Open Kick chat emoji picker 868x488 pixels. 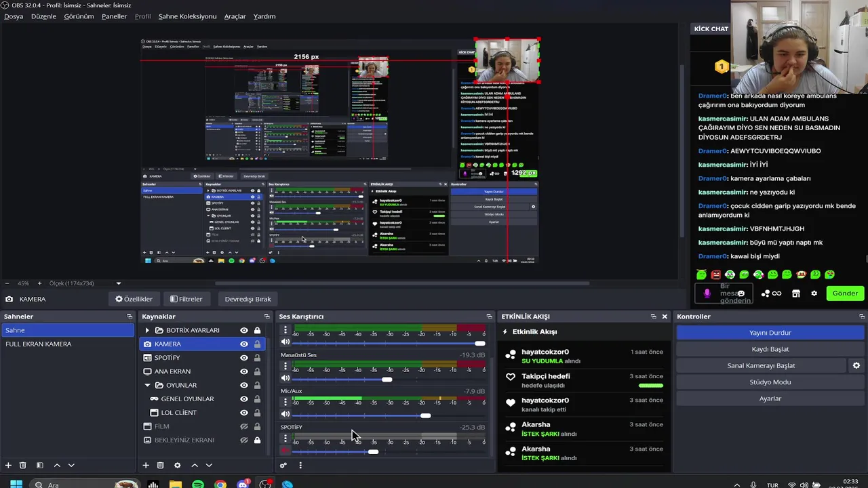[741, 293]
